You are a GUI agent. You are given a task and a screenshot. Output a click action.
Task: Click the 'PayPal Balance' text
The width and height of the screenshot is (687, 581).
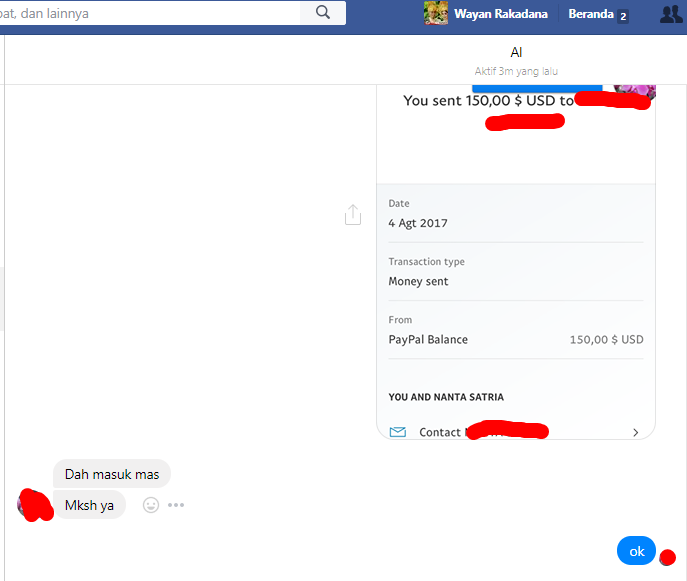[x=428, y=340]
